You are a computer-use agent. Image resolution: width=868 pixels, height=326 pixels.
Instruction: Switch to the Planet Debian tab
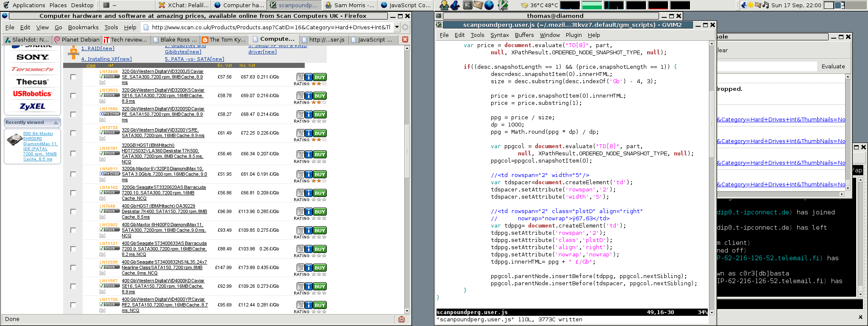tap(76, 39)
